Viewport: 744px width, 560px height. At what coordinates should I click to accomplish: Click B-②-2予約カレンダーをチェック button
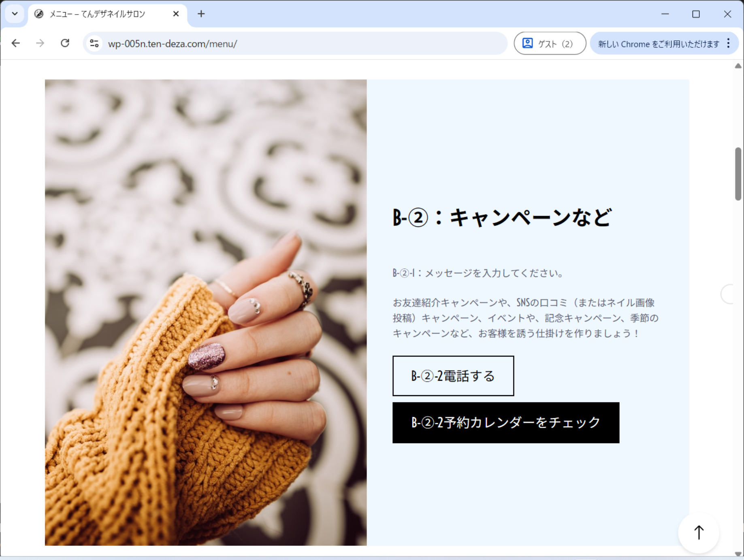click(x=505, y=422)
